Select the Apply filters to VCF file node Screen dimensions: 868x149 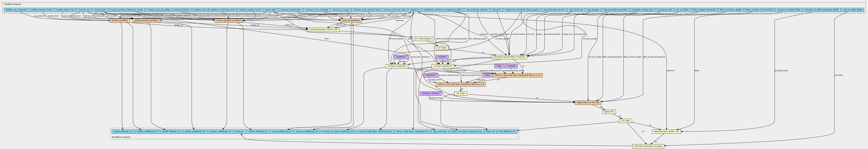coord(588,103)
